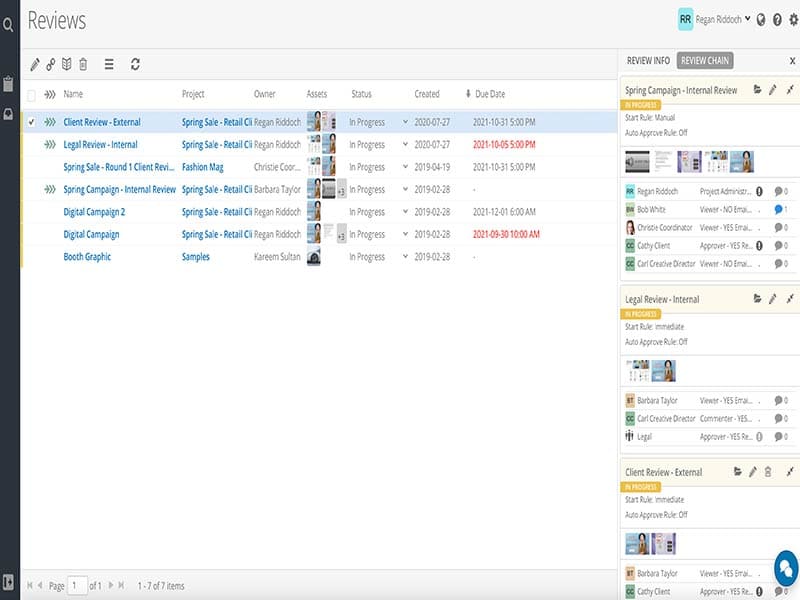Open status dropdown for Digital Campaign review

pos(408,235)
